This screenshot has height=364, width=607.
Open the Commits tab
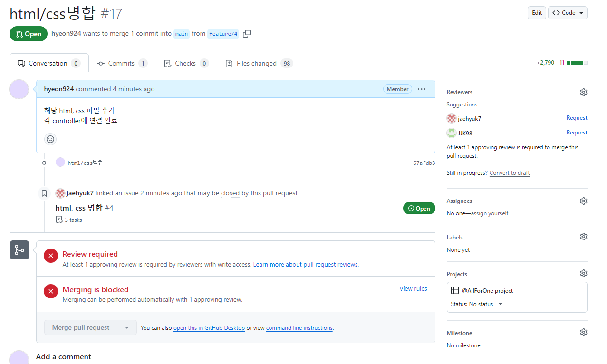pyautogui.click(x=122, y=63)
